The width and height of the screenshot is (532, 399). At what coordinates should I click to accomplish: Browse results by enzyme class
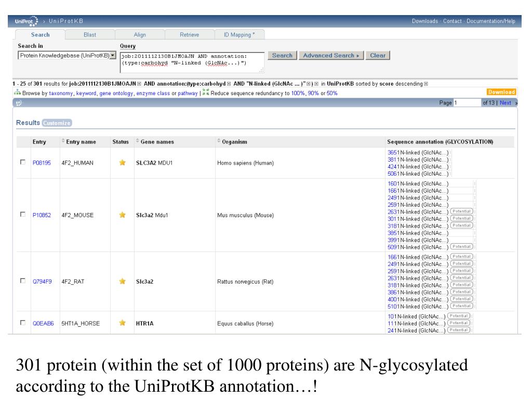pyautogui.click(x=153, y=94)
